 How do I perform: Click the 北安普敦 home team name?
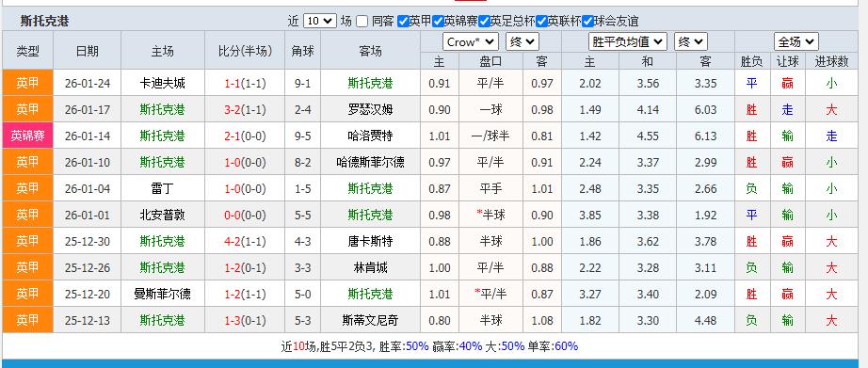162,216
